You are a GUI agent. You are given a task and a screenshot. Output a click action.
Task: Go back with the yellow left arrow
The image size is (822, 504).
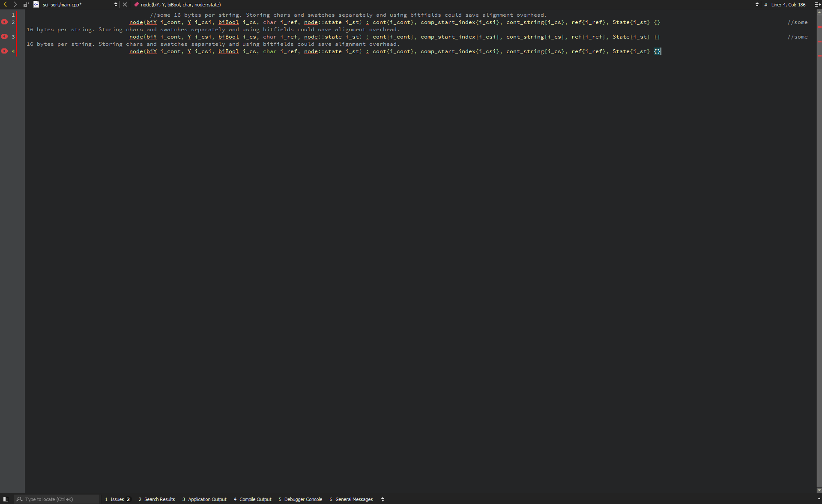(x=5, y=4)
